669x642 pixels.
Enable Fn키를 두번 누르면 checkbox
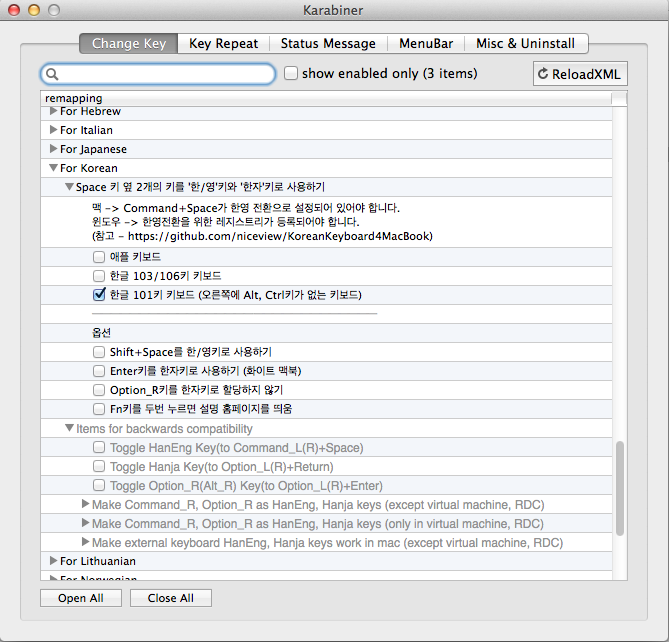point(99,409)
